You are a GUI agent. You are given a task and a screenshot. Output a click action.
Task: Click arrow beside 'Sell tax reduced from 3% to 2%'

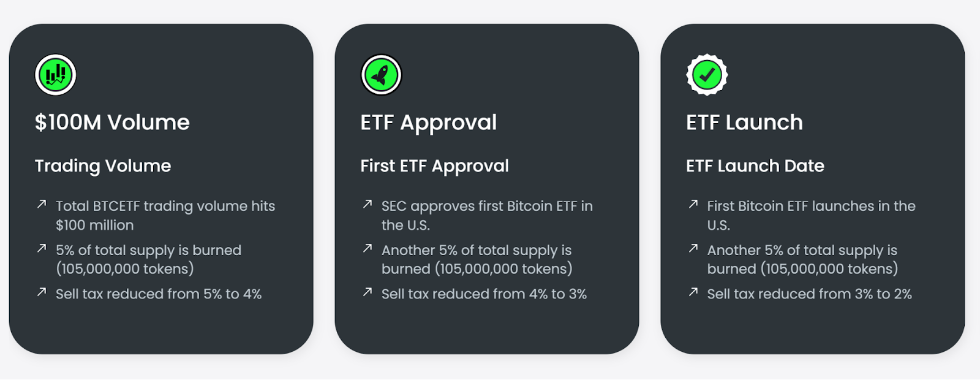coord(693,292)
